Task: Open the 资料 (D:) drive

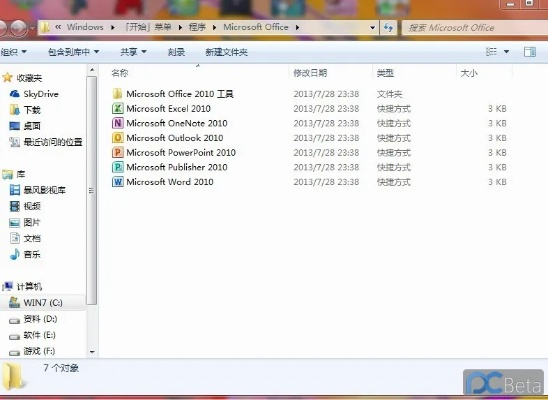Action: (x=33, y=319)
